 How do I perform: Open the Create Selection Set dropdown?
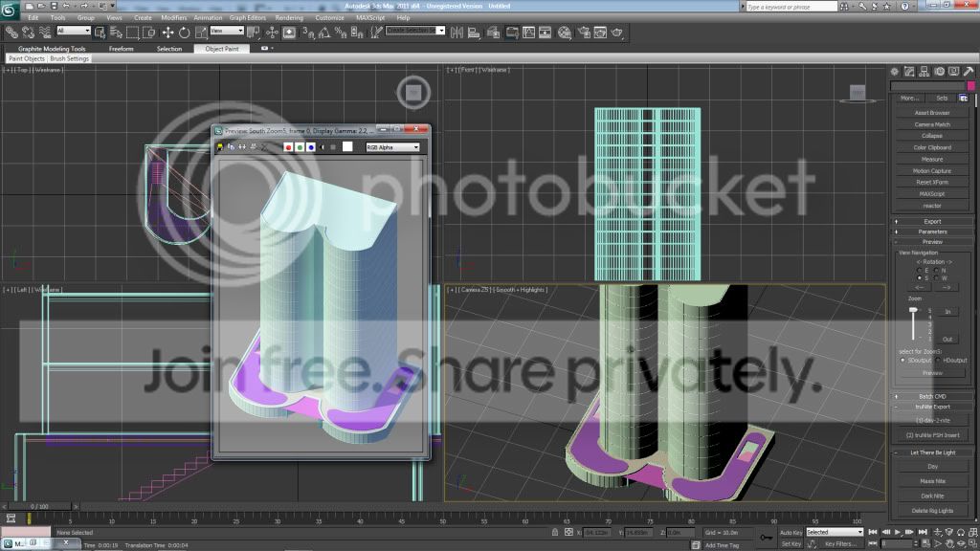415,31
